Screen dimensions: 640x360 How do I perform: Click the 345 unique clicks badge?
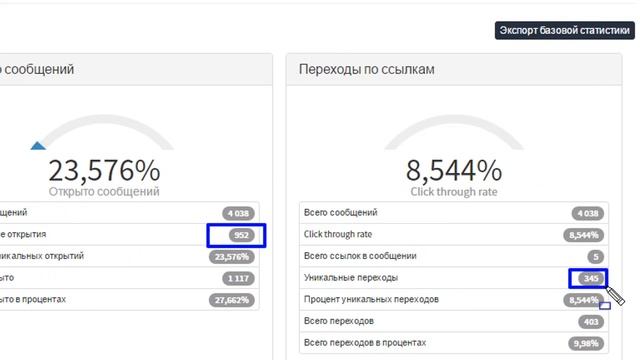click(591, 278)
